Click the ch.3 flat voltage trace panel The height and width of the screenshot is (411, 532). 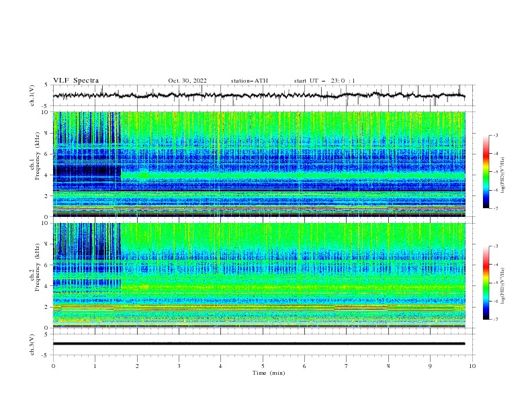[x=264, y=345]
